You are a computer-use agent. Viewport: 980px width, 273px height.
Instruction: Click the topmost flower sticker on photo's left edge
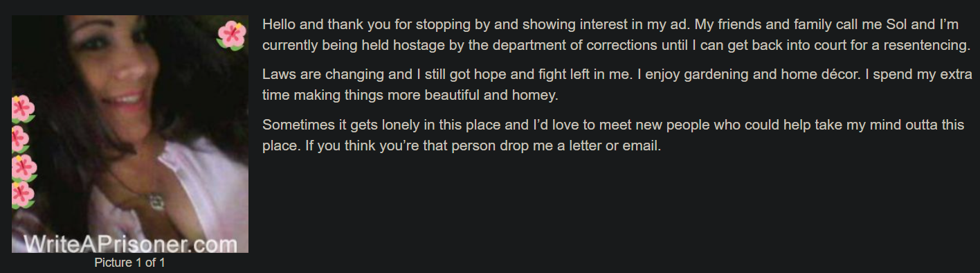(22, 109)
